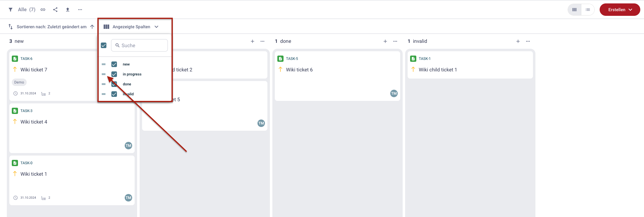Uncheck the 'done' column checkbox
The width and height of the screenshot is (644, 217).
pyautogui.click(x=114, y=84)
